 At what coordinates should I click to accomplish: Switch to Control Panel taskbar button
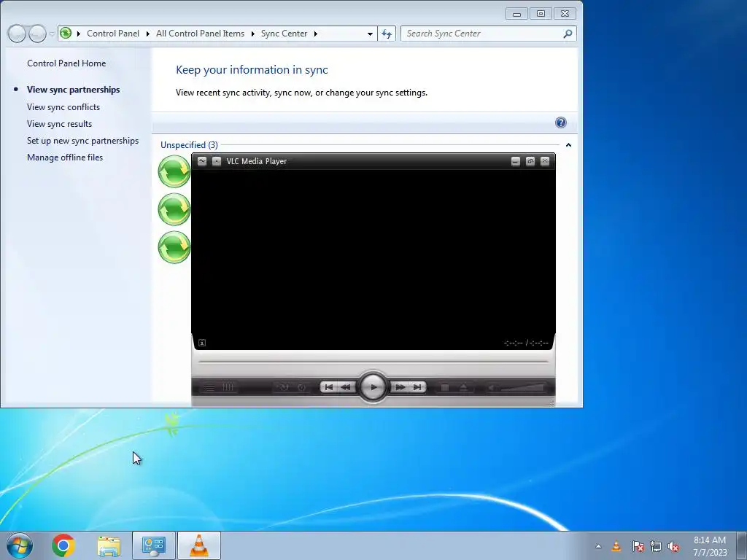(x=154, y=545)
